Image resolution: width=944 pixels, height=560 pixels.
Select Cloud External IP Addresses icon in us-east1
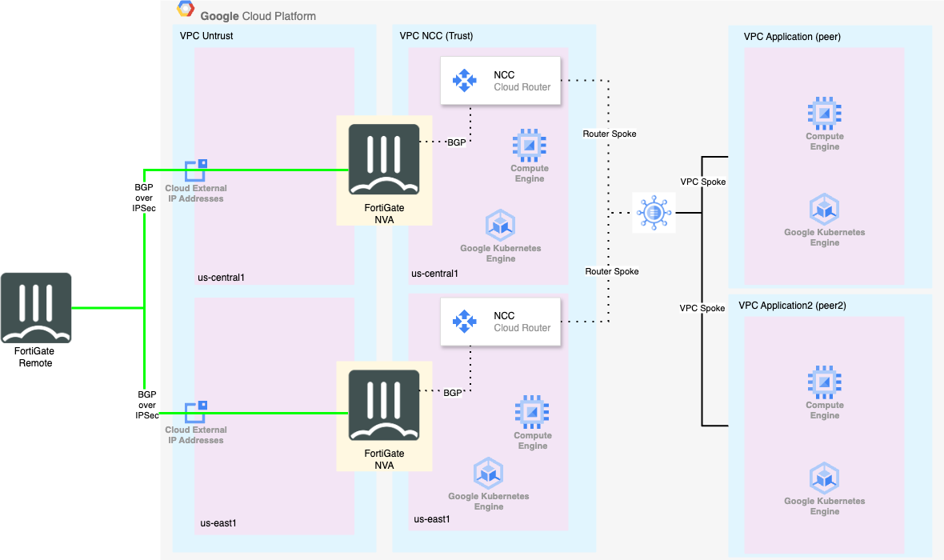point(196,413)
